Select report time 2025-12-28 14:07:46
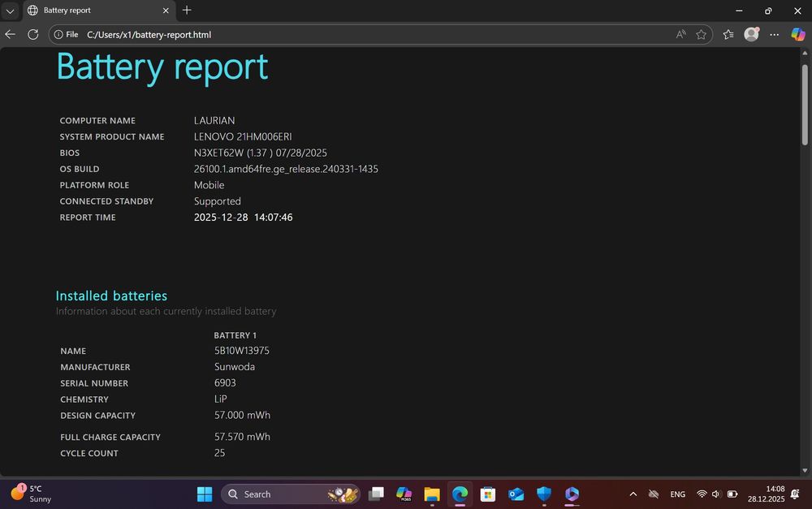 (244, 218)
